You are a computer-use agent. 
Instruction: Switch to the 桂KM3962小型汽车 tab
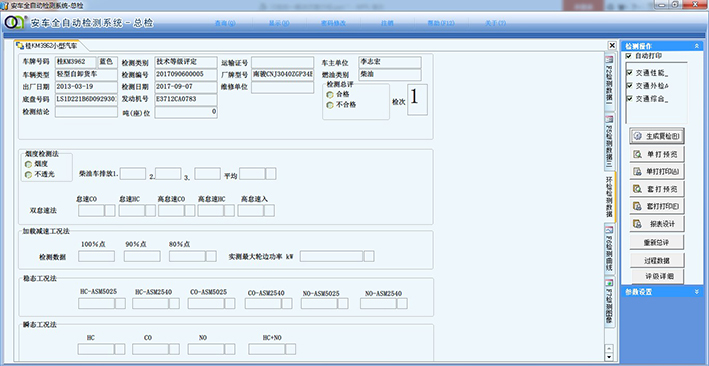click(x=50, y=46)
